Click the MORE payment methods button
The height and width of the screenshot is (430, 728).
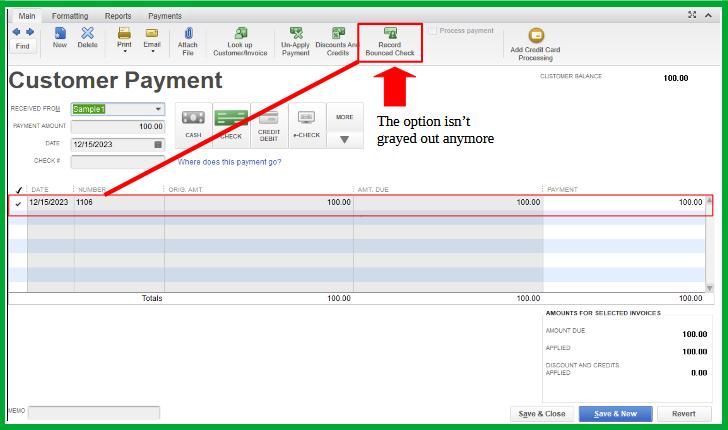tap(344, 117)
